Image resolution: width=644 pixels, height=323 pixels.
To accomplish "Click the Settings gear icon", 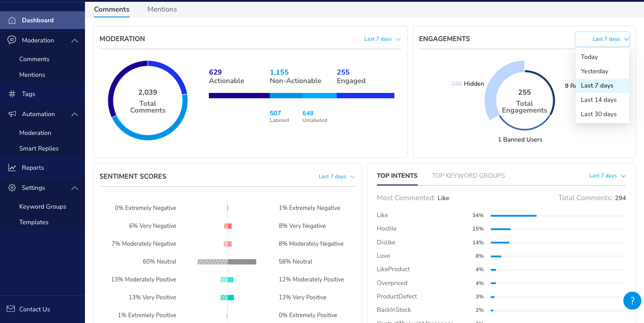I will tap(12, 188).
